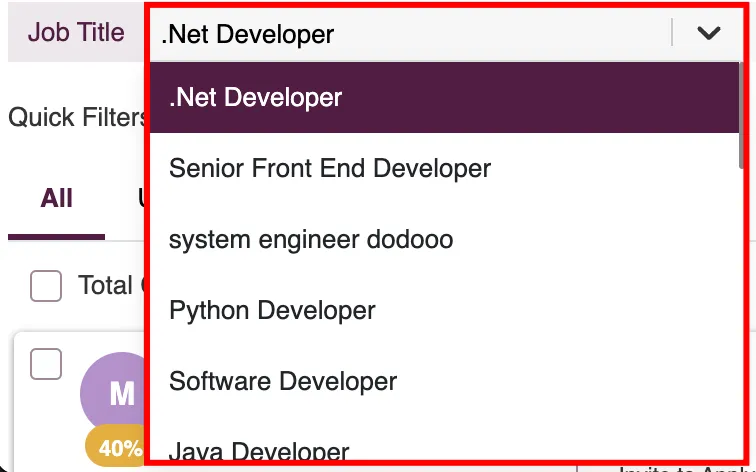Choose Senior Front End Developer from list
This screenshot has width=756, height=472.
click(x=444, y=168)
